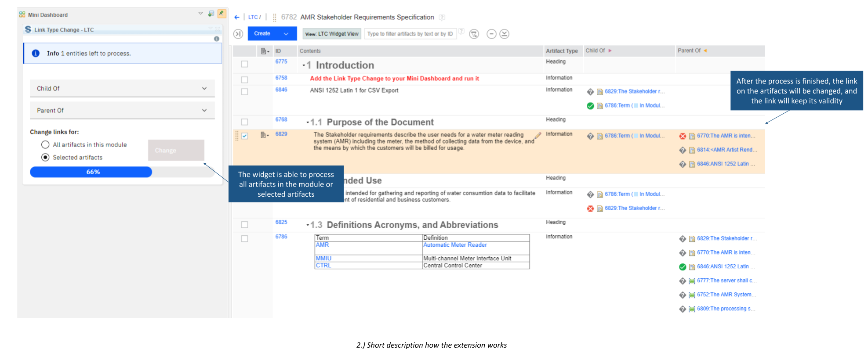This screenshot has height=349, width=868.
Task: Expand the Create button dropdown arrow
Action: [286, 34]
